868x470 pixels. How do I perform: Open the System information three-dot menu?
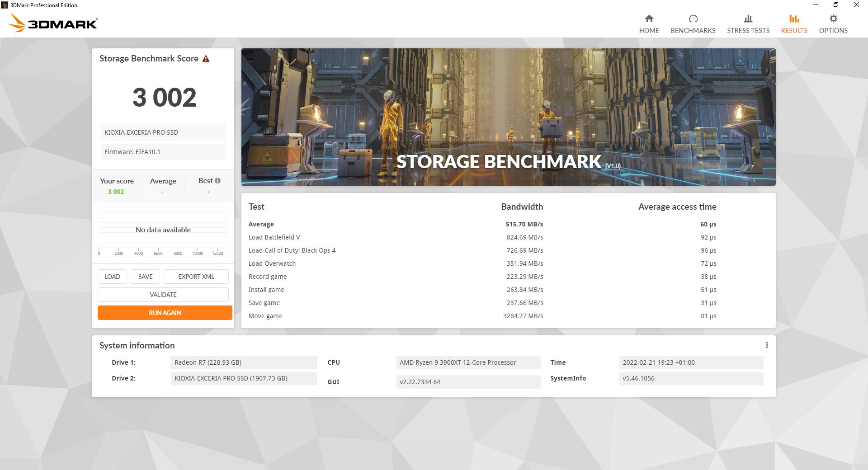[x=767, y=345]
